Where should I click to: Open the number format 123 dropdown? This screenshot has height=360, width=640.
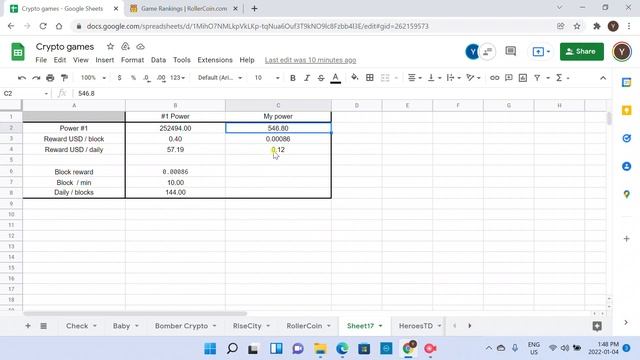(177, 78)
